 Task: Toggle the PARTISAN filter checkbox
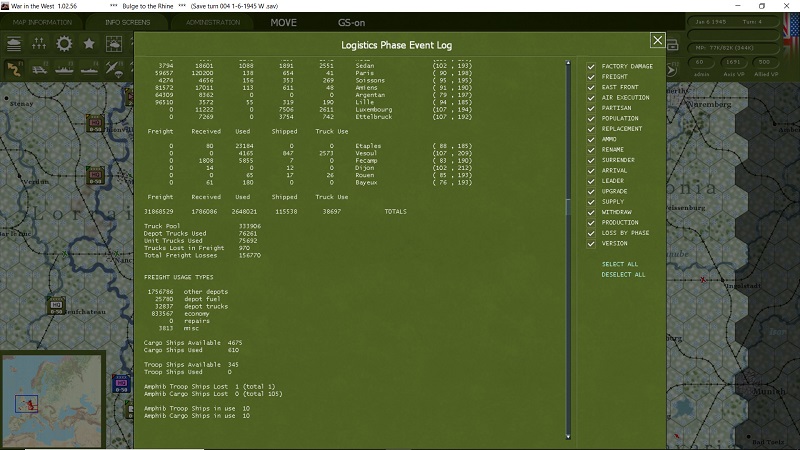click(591, 108)
